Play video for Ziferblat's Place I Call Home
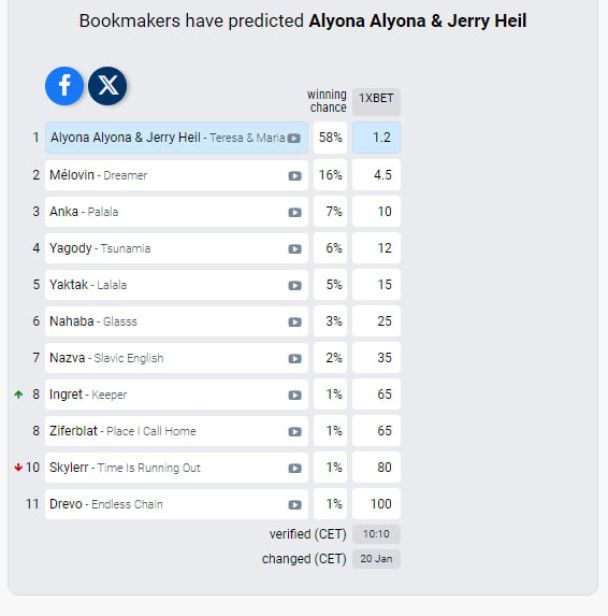The height and width of the screenshot is (616, 608). tap(295, 431)
